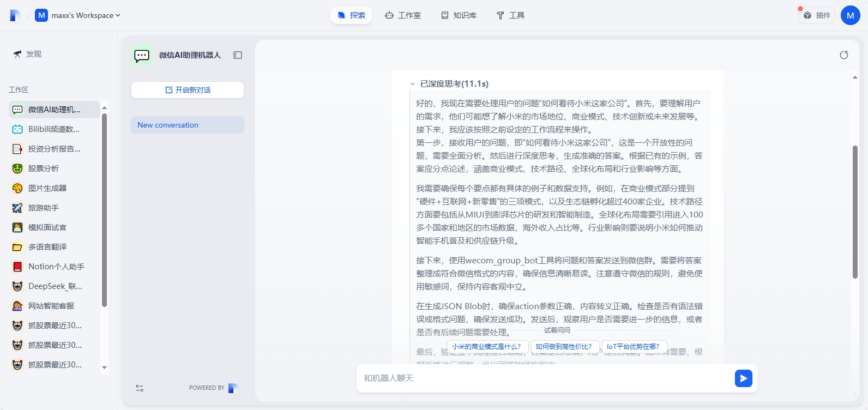
Task: Click the Dify logo at top-left
Action: pos(15,15)
